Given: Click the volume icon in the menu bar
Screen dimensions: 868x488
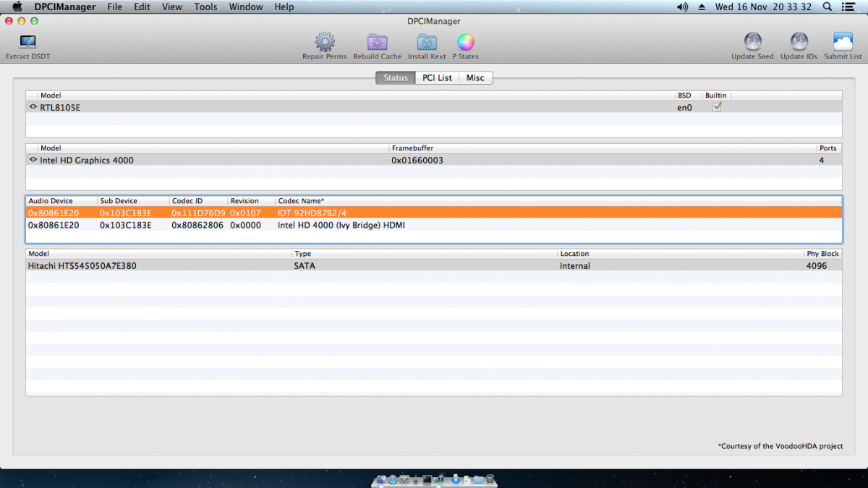Looking at the screenshot, I should (682, 7).
